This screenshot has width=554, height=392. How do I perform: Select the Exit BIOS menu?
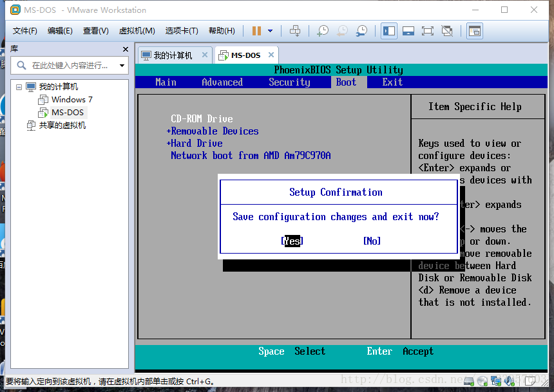[392, 82]
